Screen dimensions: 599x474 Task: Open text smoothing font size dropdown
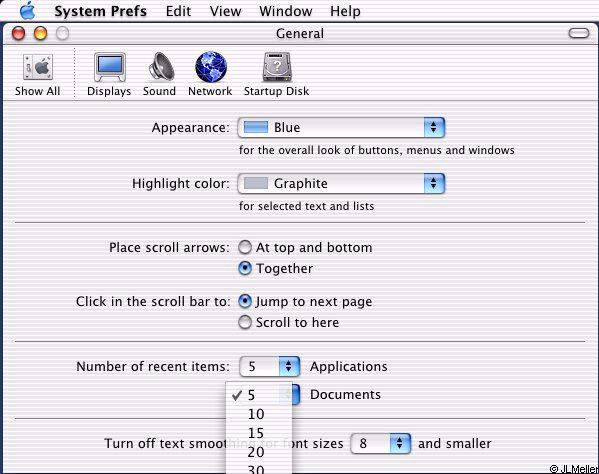click(380, 443)
